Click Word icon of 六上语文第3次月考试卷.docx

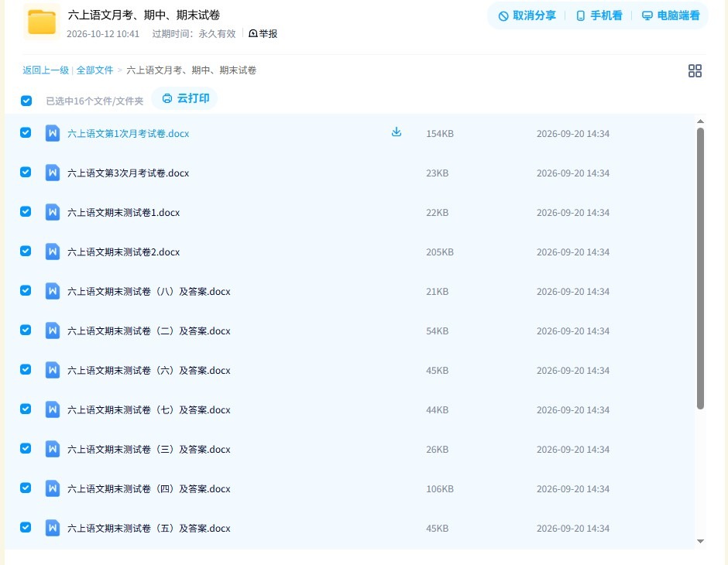point(53,173)
